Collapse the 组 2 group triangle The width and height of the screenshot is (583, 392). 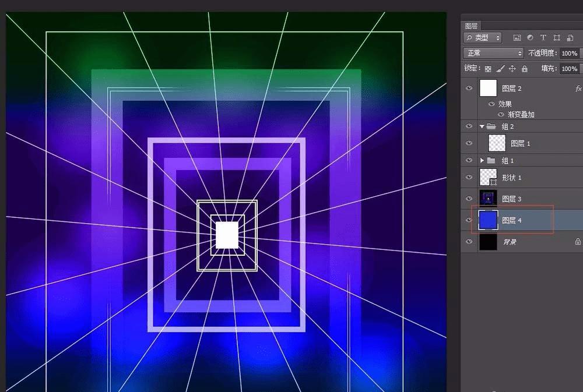pos(482,126)
